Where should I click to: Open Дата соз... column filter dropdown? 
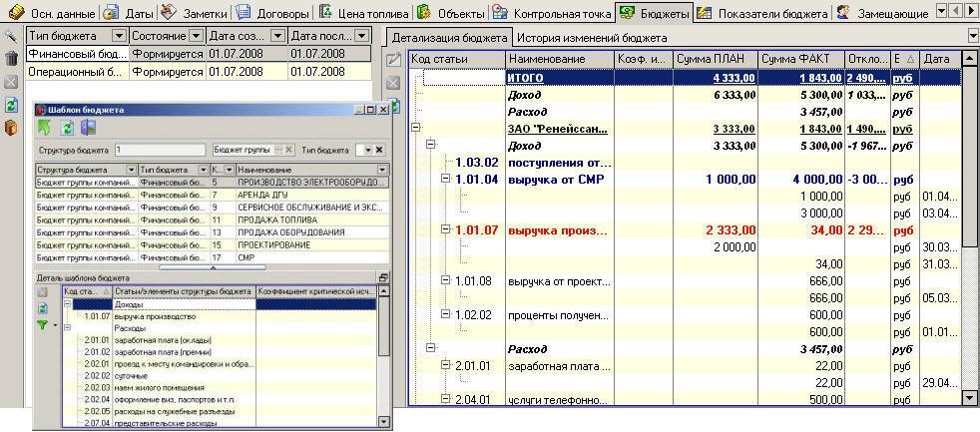(x=278, y=37)
